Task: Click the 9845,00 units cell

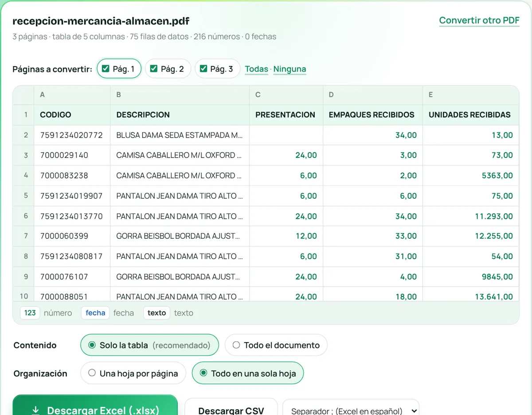Action: [x=471, y=277]
